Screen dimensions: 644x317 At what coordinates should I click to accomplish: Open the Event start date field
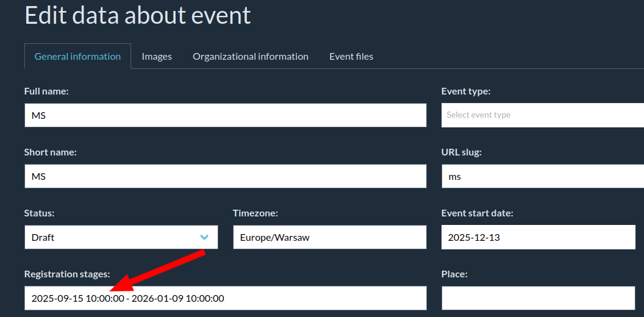(x=538, y=237)
